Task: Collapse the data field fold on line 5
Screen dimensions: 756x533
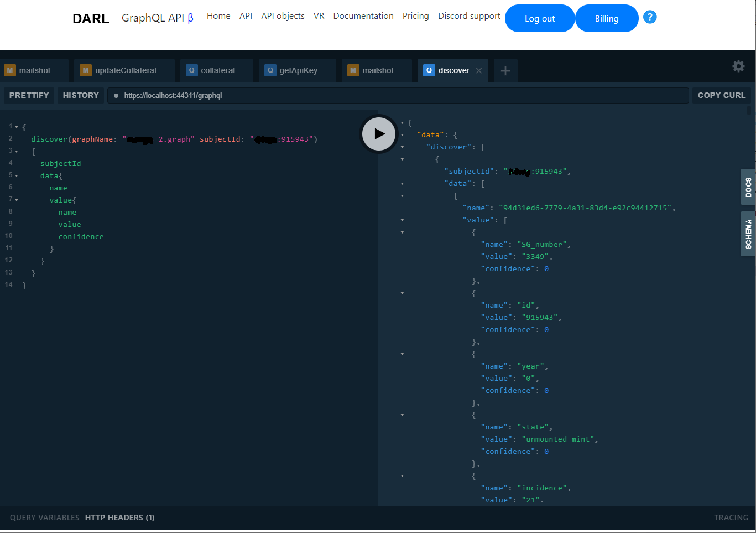Action: click(x=17, y=176)
